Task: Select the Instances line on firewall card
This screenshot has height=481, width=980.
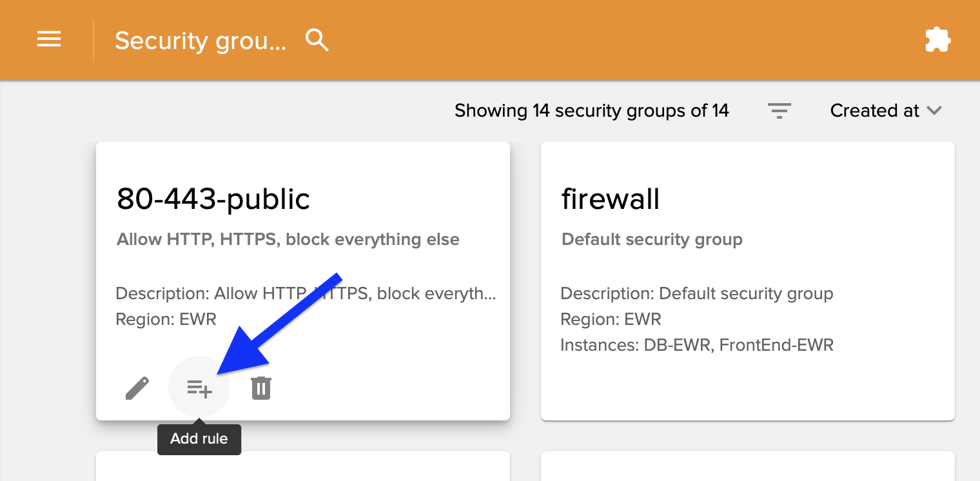Action: (696, 345)
